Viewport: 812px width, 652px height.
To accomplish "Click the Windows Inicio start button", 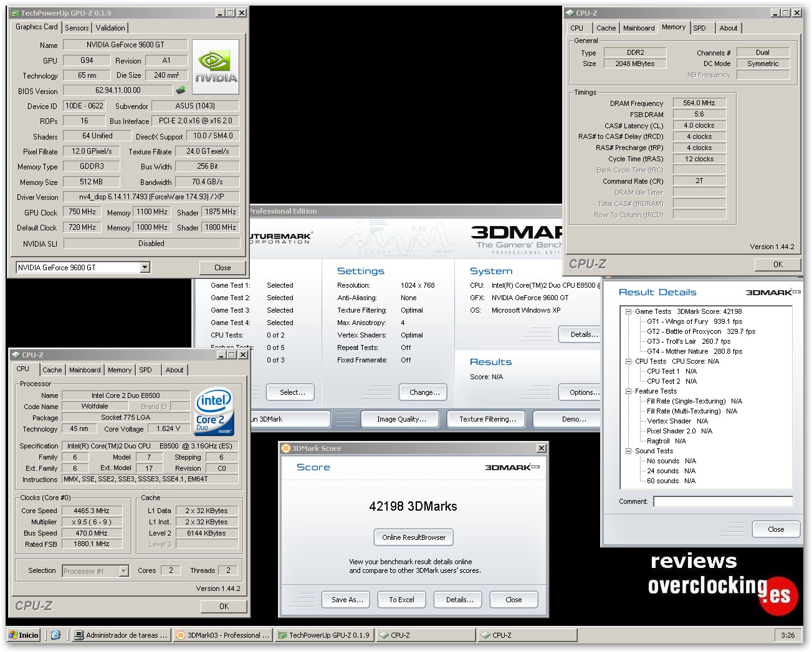I will [24, 635].
